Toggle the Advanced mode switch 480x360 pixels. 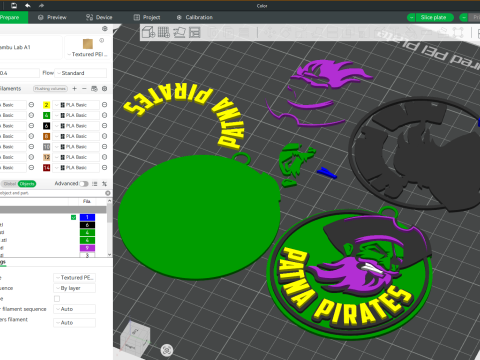[84, 184]
